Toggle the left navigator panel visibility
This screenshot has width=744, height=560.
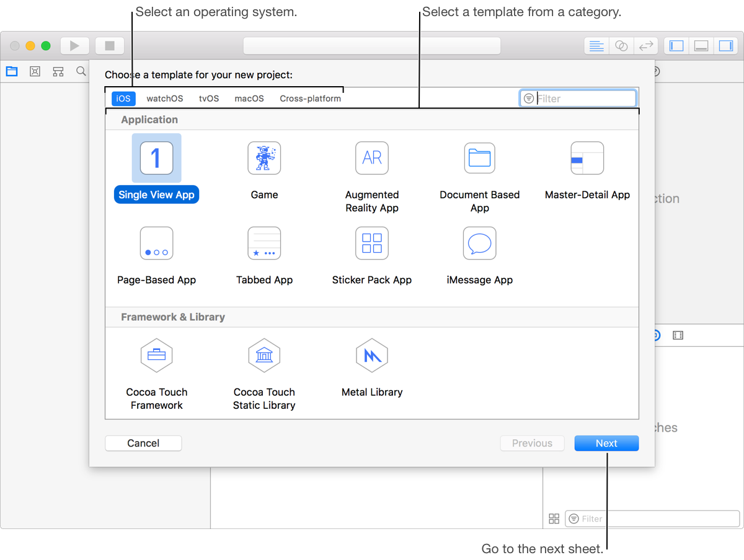[677, 46]
